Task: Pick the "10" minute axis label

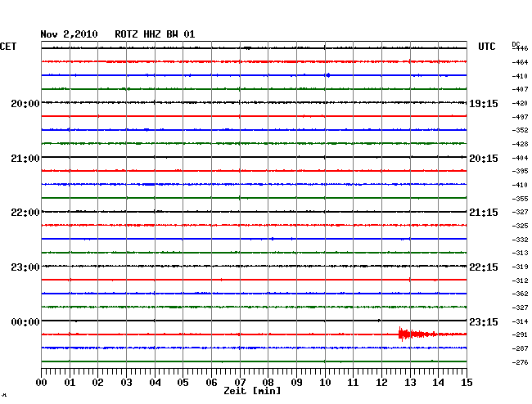Action: (x=325, y=383)
